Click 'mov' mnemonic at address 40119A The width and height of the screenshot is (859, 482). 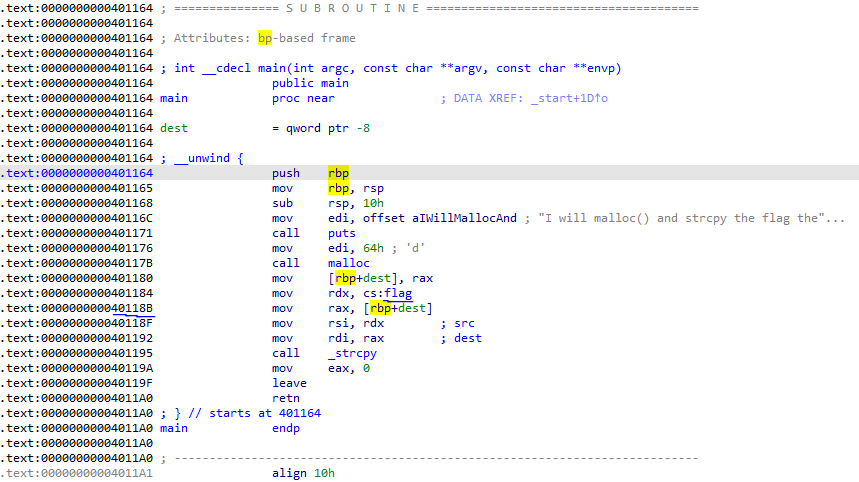click(283, 369)
